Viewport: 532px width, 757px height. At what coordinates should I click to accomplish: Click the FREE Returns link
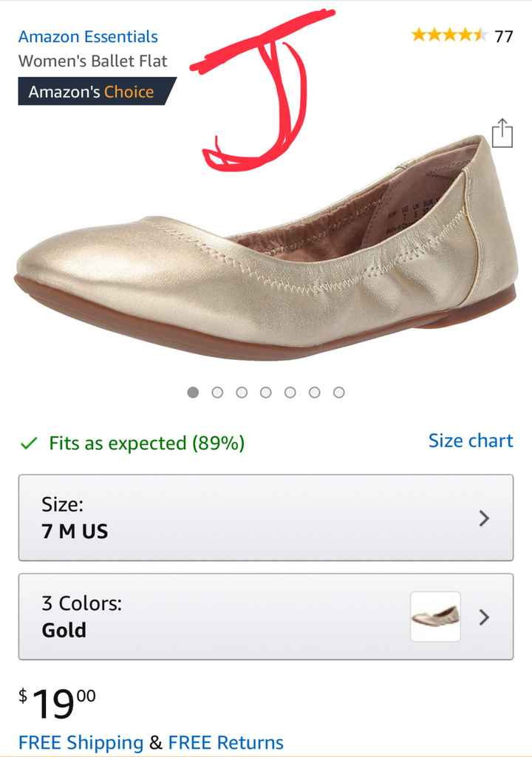[x=225, y=743]
